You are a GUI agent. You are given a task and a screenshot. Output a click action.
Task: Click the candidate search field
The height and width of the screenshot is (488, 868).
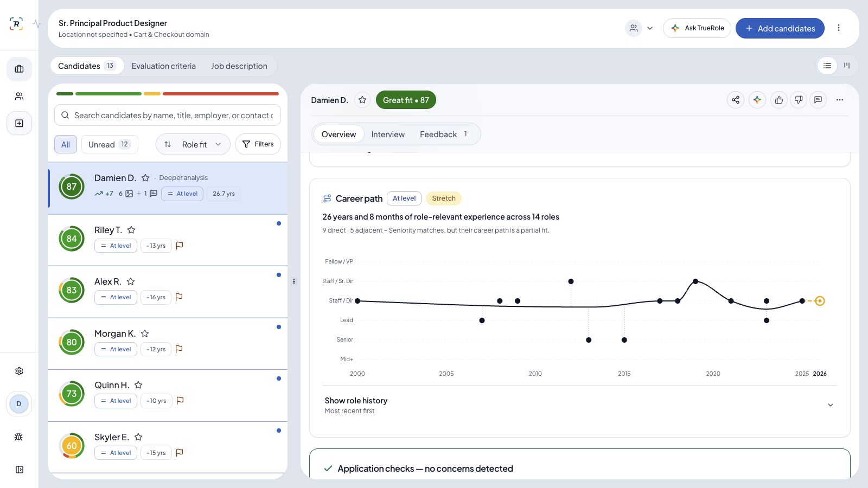(x=168, y=115)
